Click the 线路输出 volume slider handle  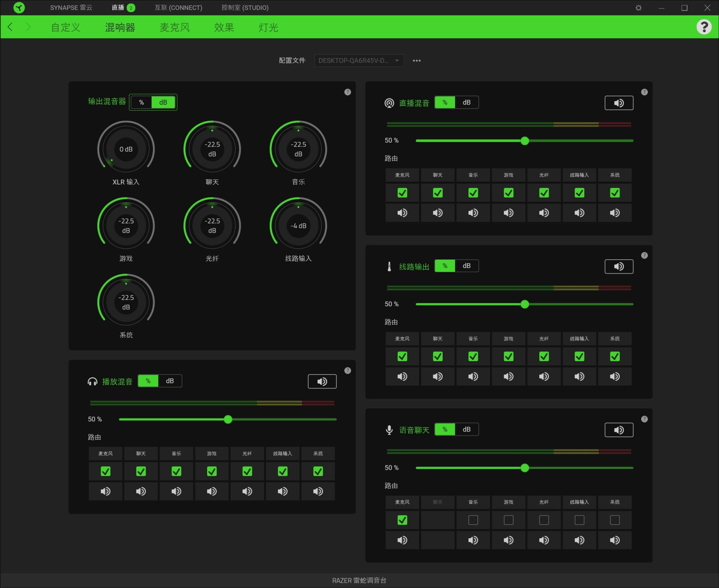coord(525,304)
